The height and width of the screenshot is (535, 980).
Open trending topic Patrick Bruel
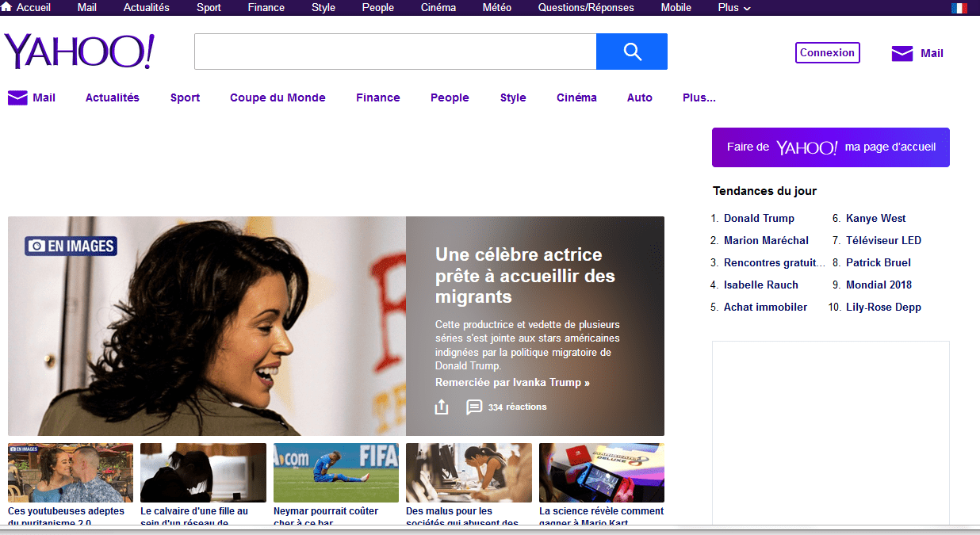coord(879,262)
